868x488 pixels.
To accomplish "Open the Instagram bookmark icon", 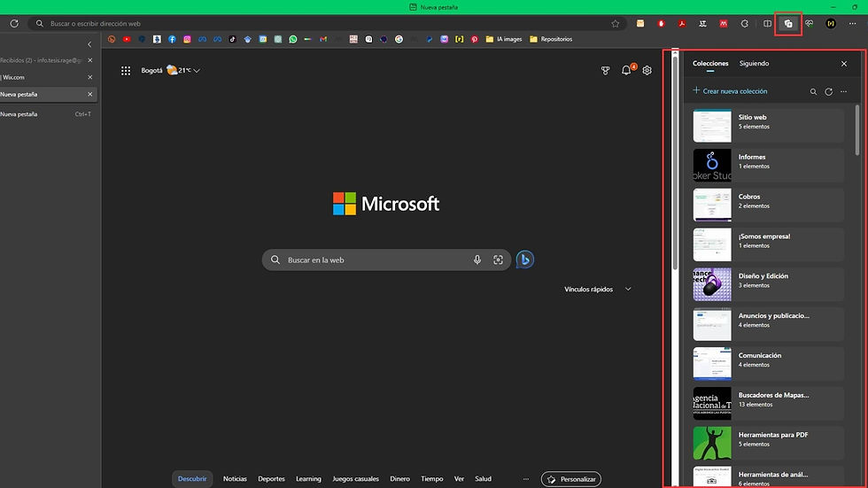I will pyautogui.click(x=187, y=39).
